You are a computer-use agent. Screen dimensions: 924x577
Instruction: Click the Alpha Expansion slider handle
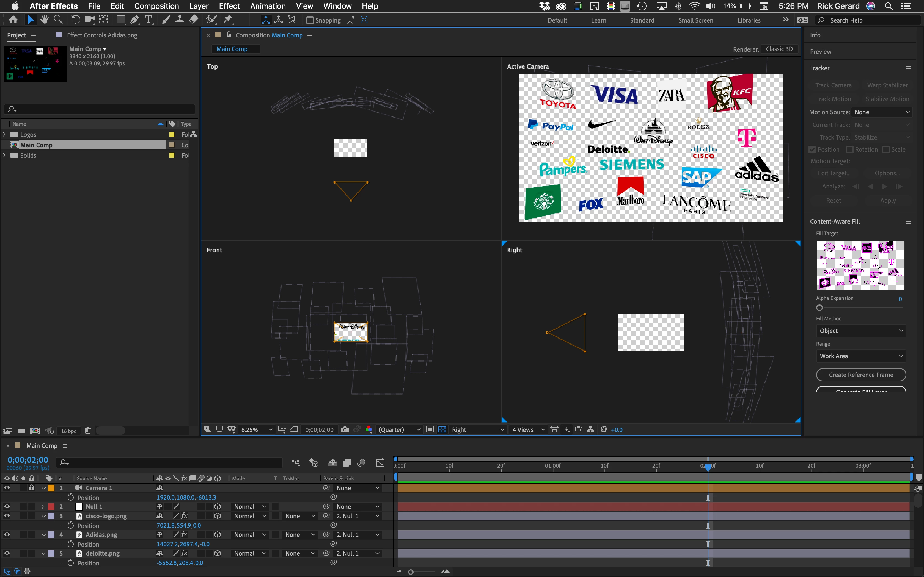820,307
